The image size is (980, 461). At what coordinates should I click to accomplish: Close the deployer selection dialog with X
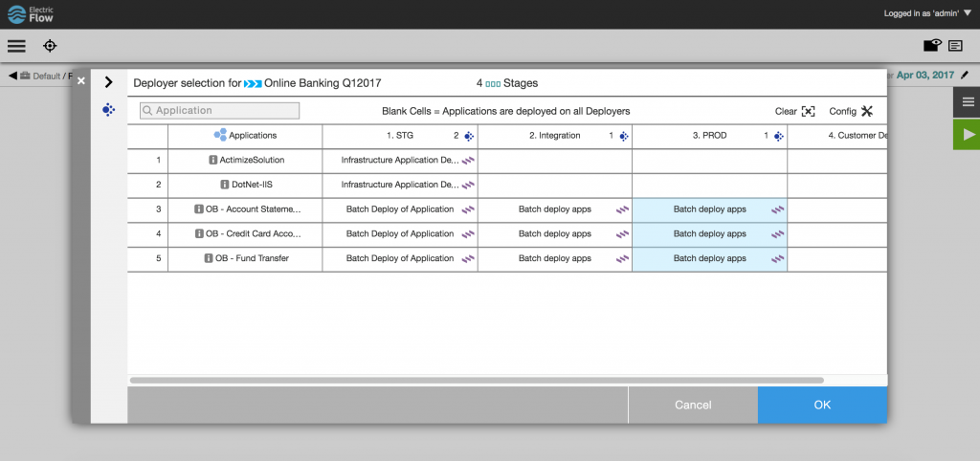point(80,80)
